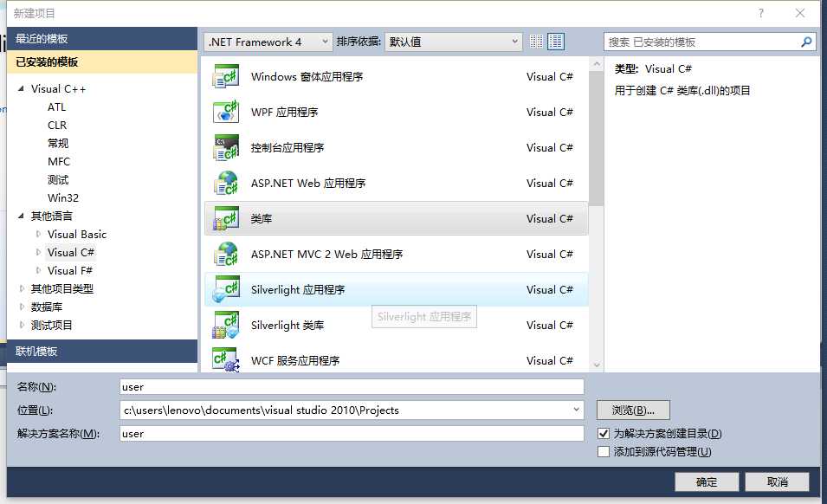Expand the 测试项目 node arrow
The height and width of the screenshot is (504, 827).
[x=22, y=325]
